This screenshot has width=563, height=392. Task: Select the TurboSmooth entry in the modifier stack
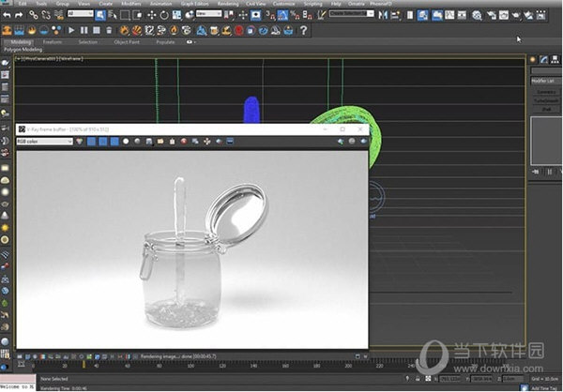[546, 101]
